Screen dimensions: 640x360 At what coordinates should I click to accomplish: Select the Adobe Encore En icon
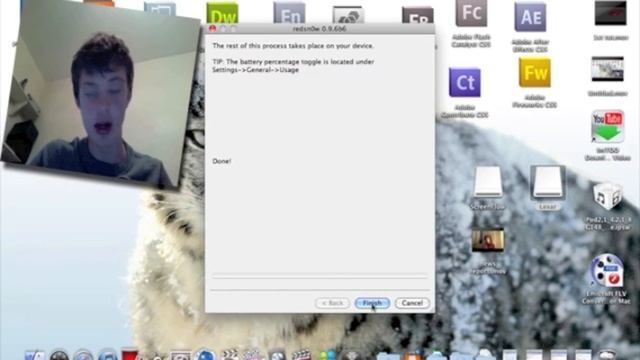tap(289, 13)
